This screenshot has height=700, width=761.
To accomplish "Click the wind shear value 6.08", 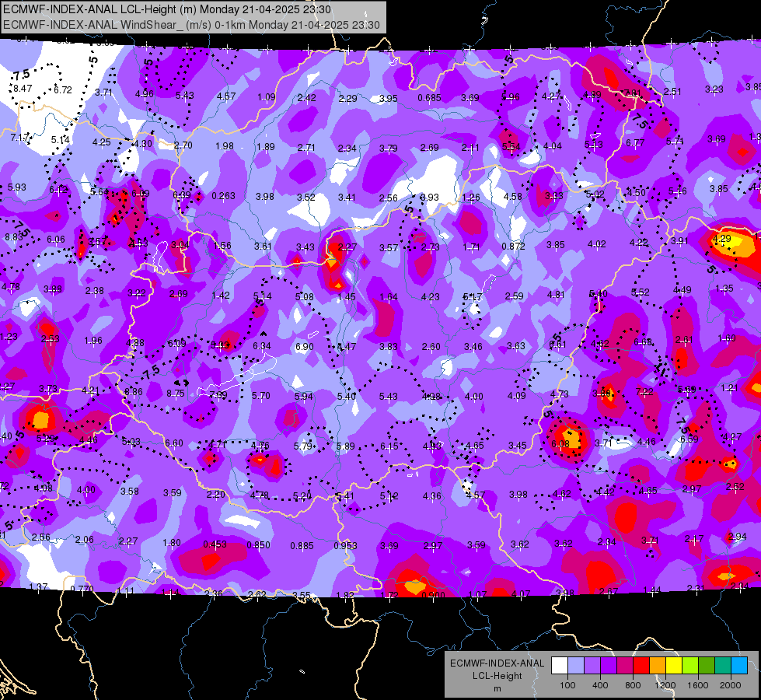I will [560, 443].
